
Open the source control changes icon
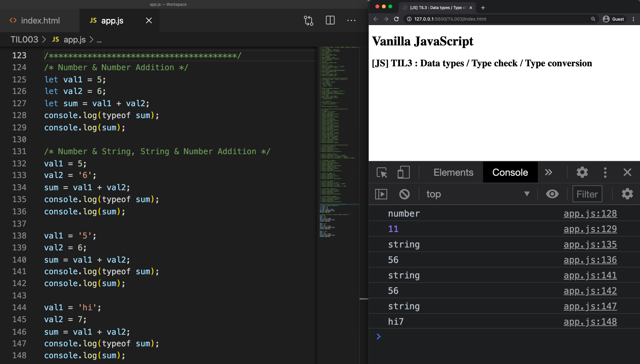pyautogui.click(x=308, y=21)
